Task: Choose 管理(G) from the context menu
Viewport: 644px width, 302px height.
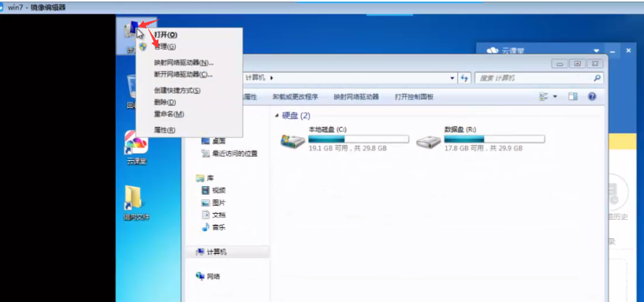Action: click(x=165, y=47)
